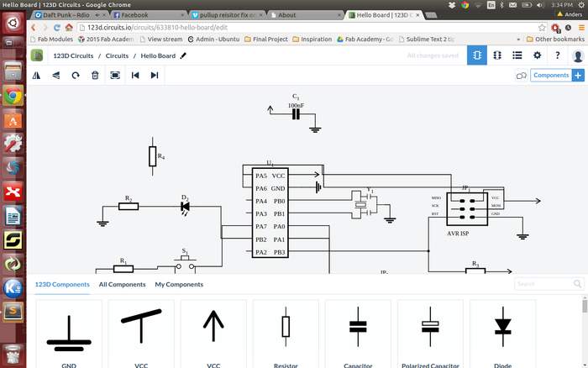Open the Fab Modules bookmark
The height and width of the screenshot is (368, 588).
click(x=51, y=39)
